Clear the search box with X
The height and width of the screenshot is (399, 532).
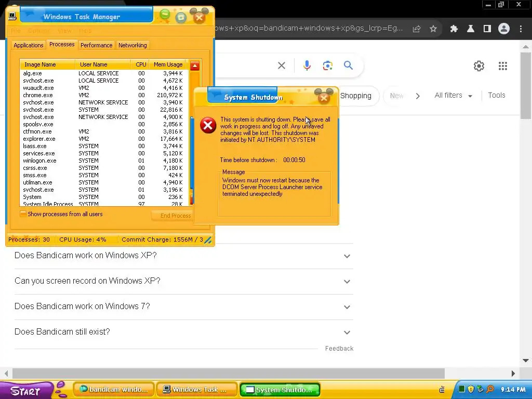click(x=282, y=65)
